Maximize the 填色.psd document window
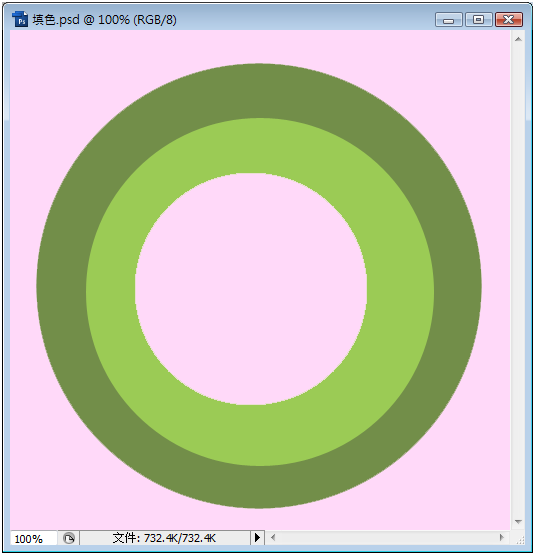Viewport: 535px width, 555px height. pyautogui.click(x=478, y=19)
